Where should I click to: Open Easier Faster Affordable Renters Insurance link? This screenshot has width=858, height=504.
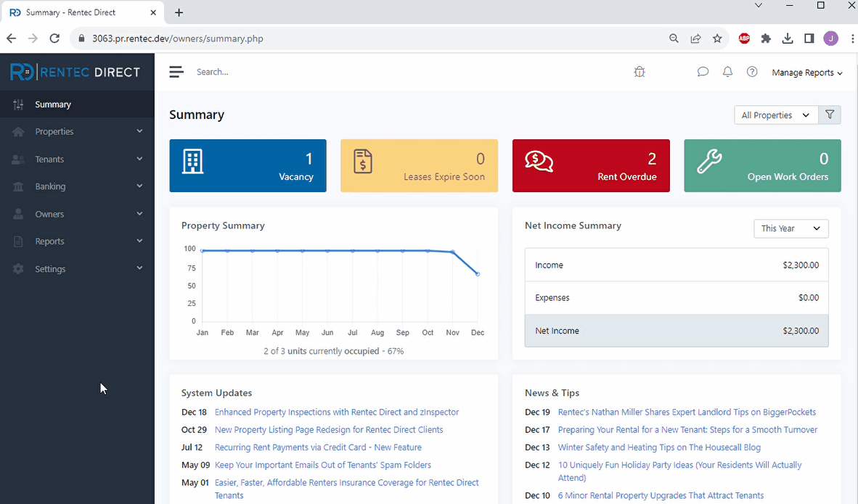tap(346, 489)
